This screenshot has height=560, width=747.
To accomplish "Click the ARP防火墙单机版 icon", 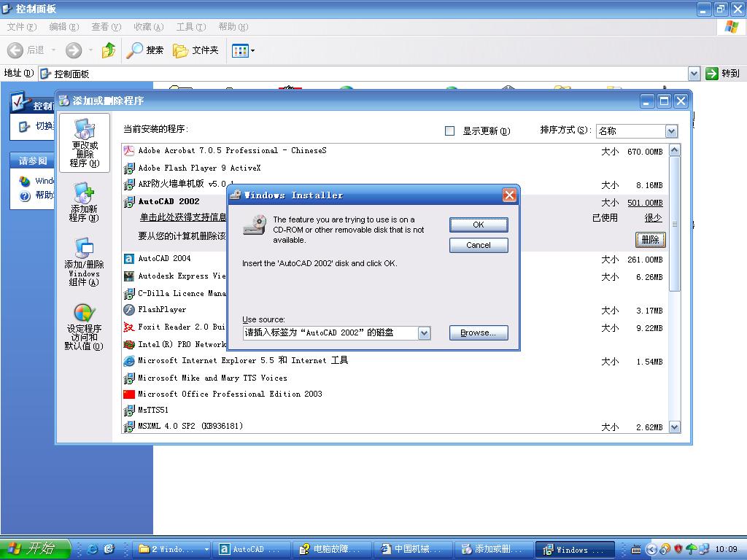I will click(x=129, y=184).
